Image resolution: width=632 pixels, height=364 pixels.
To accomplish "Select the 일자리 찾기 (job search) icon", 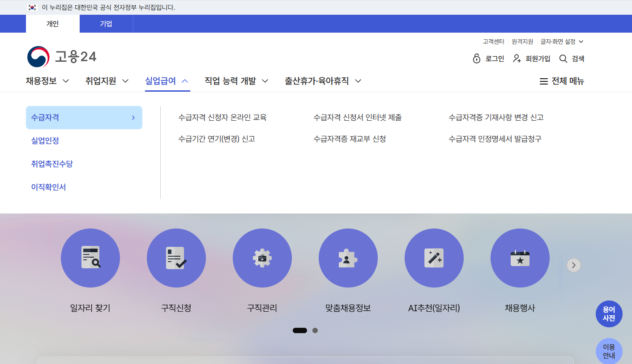I will pos(90,258).
